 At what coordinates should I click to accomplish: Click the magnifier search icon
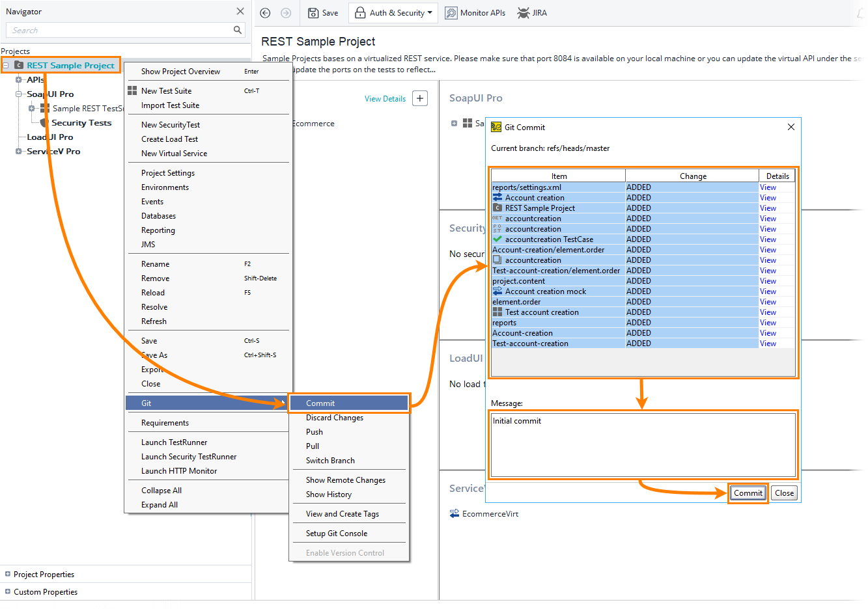(x=238, y=30)
